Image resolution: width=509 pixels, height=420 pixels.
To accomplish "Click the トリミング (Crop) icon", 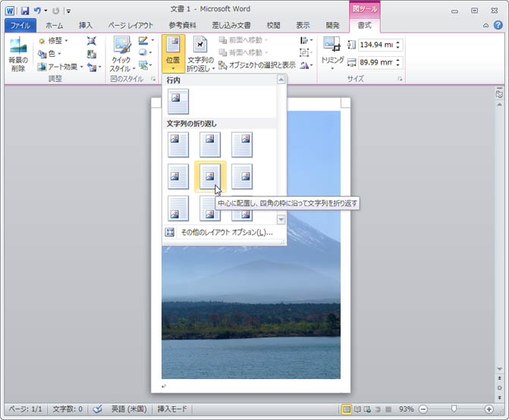I will click(332, 45).
